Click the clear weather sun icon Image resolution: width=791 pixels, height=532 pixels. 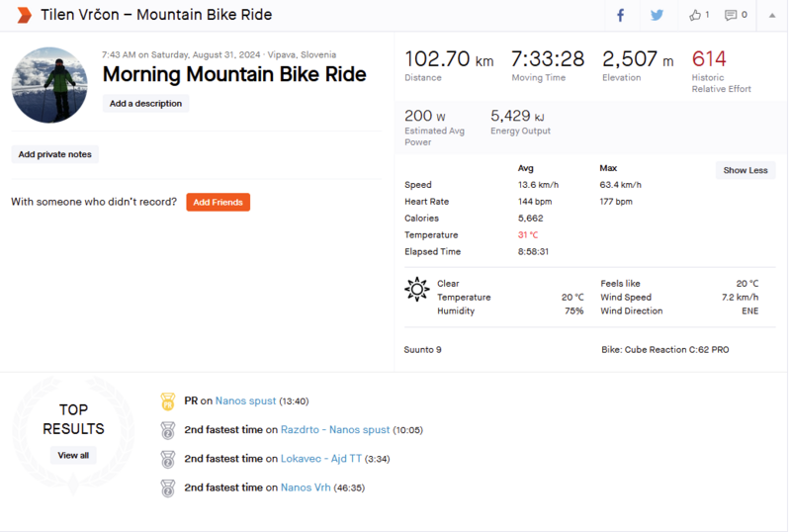point(417,290)
